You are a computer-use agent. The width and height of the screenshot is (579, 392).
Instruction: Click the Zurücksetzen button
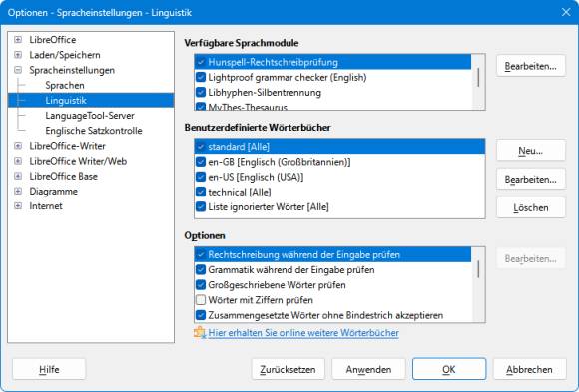click(289, 369)
